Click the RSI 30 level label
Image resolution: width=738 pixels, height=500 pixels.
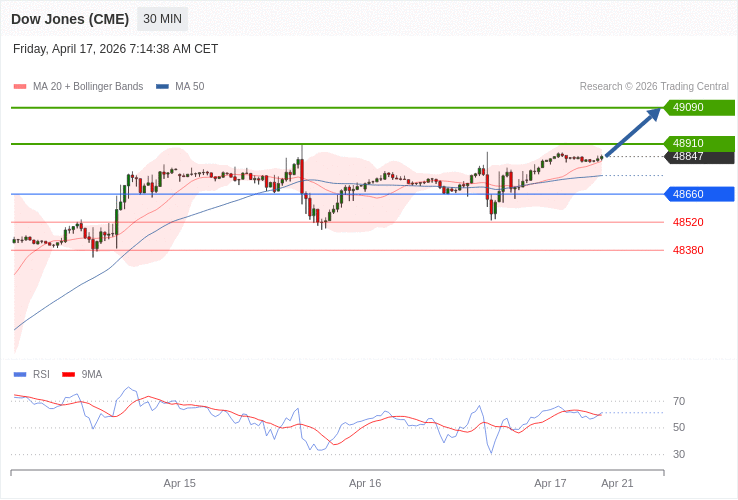(x=679, y=454)
